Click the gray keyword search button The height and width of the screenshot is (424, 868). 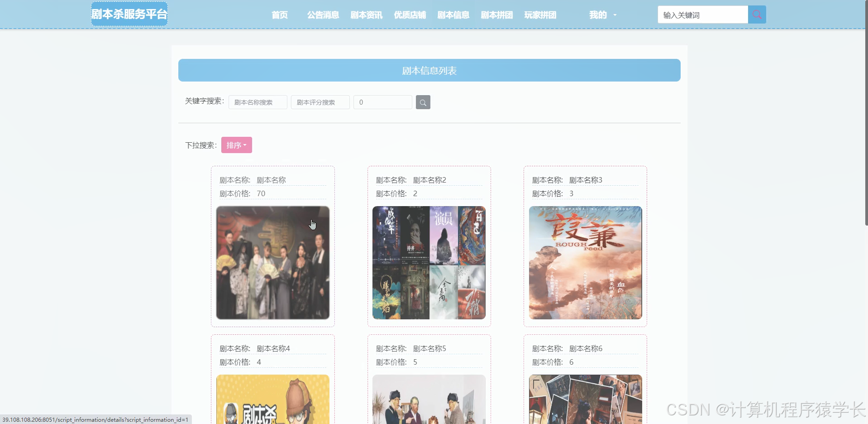click(x=423, y=102)
